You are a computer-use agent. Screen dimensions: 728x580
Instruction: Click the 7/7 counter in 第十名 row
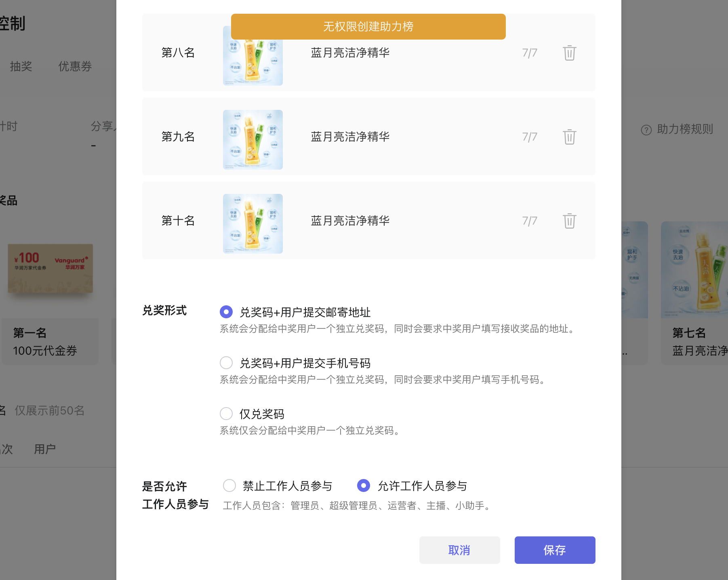(x=530, y=221)
